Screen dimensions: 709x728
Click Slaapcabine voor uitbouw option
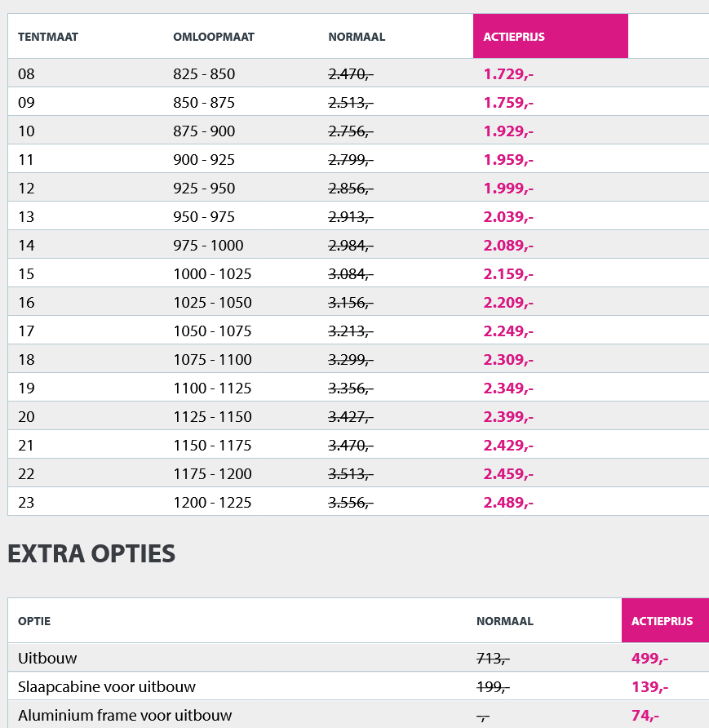[107, 687]
